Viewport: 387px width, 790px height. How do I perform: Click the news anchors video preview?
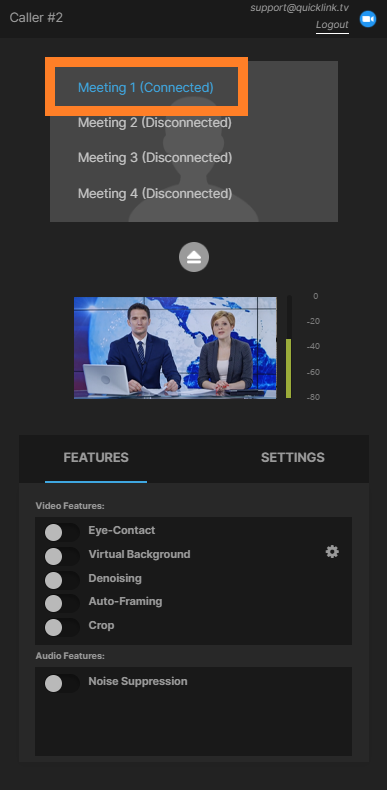pyautogui.click(x=175, y=348)
